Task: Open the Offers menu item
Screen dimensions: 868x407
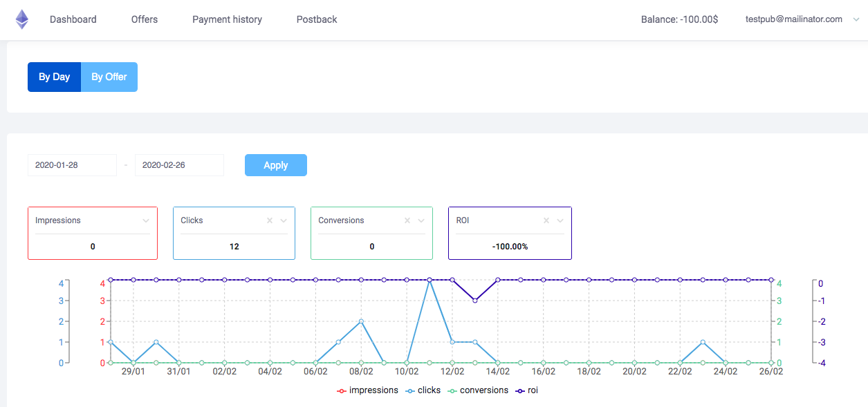Action: coord(145,19)
